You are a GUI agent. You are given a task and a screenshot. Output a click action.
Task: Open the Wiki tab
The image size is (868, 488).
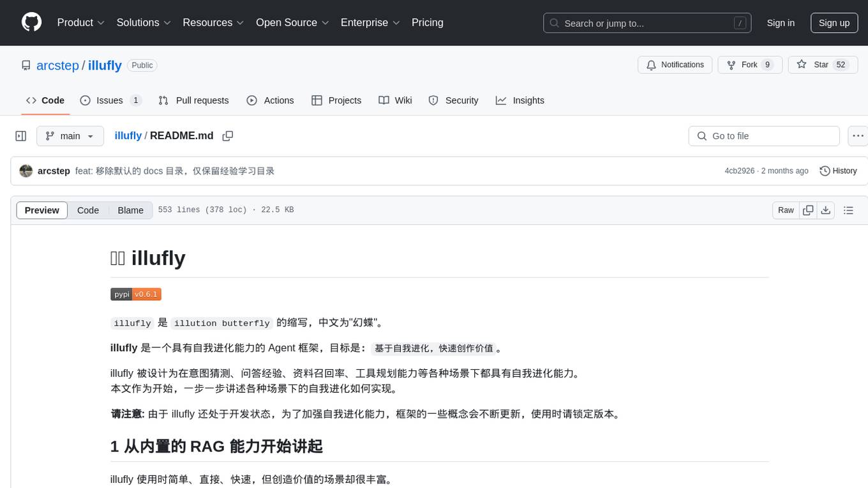pos(395,100)
